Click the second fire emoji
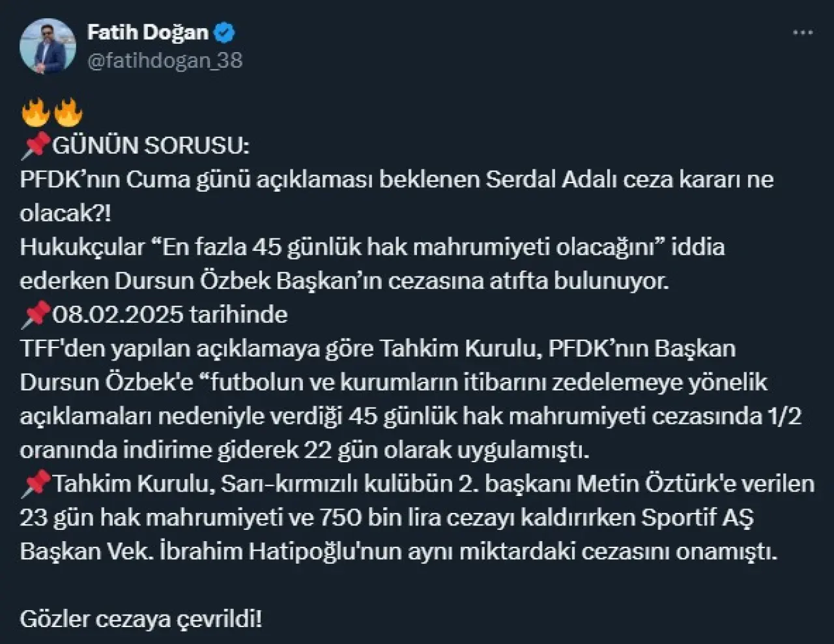 click(x=68, y=111)
